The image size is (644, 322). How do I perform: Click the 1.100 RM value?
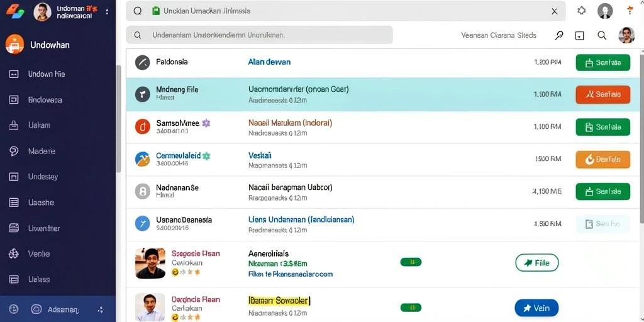[x=548, y=127]
